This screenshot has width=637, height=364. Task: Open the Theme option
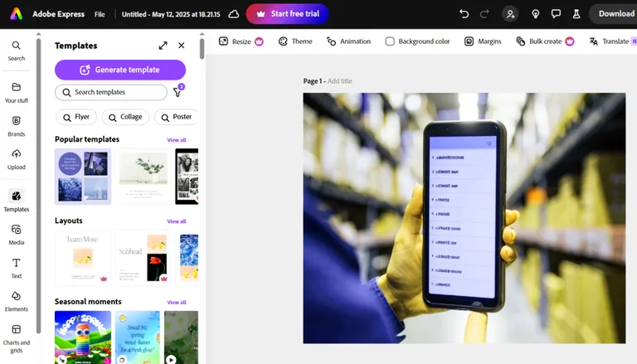coord(295,41)
